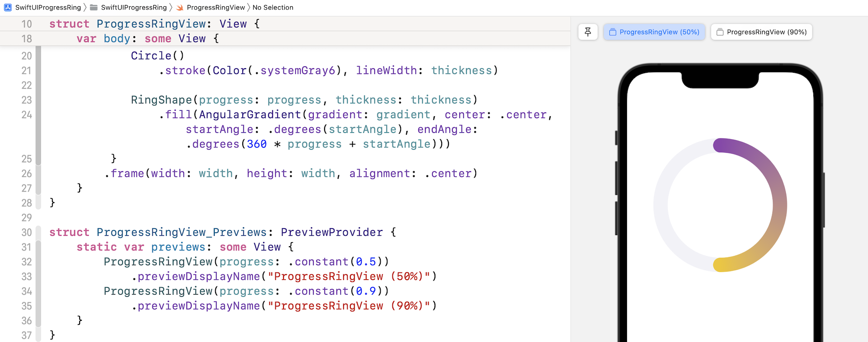Open the ProgressRingView file breadcrumb menu
This screenshot has width=868, height=342.
tap(216, 7)
